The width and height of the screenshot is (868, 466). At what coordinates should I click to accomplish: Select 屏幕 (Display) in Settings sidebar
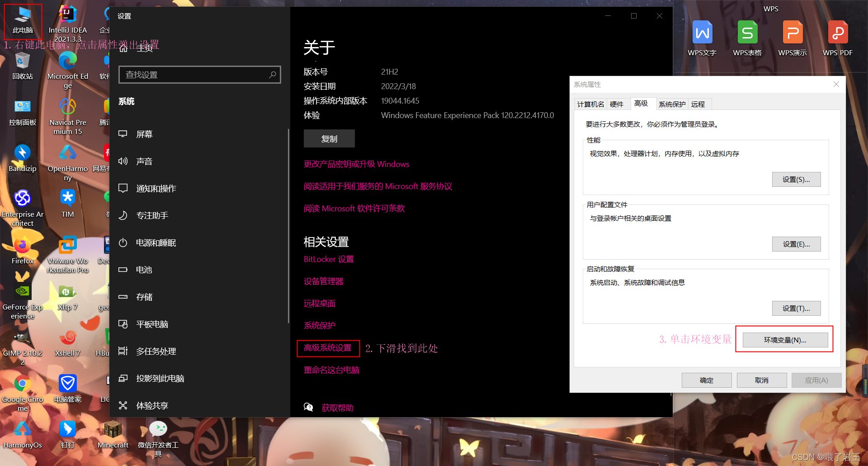[x=199, y=134]
